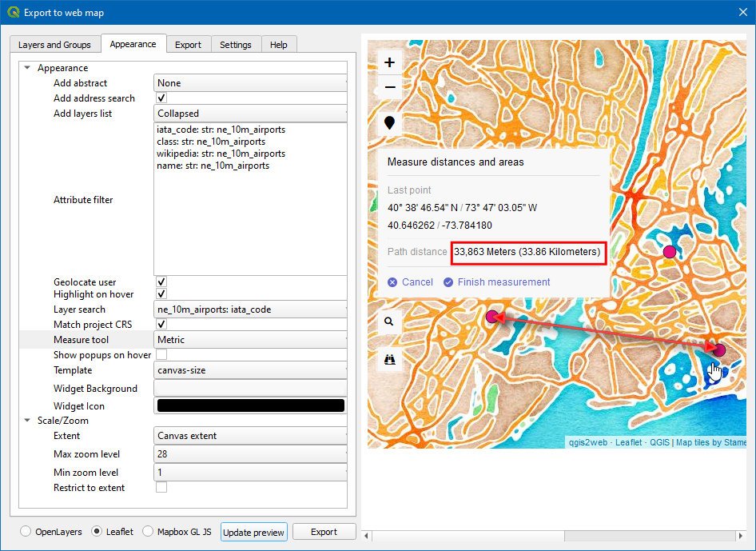The height and width of the screenshot is (551, 756).
Task: Collapse the Scale/Zoom section
Action: pos(27,421)
